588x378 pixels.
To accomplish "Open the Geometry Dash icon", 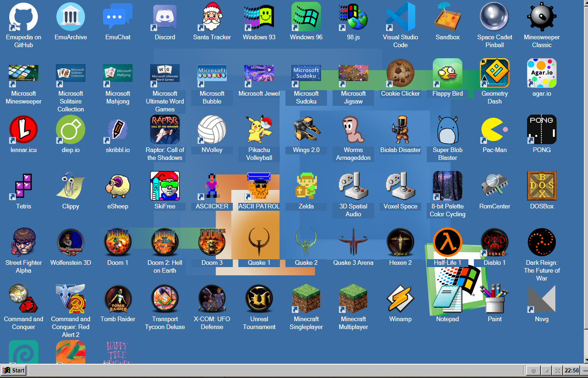I will point(495,73).
